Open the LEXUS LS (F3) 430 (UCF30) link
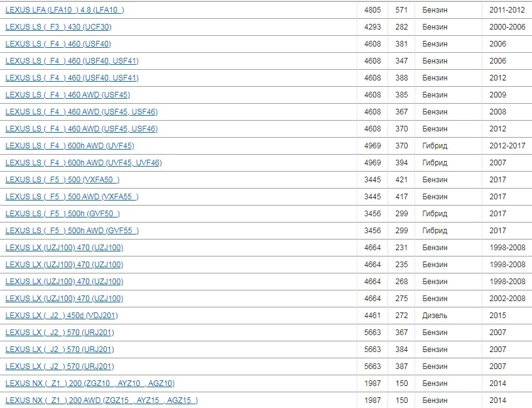Image resolution: width=532 pixels, height=408 pixels. (x=58, y=27)
